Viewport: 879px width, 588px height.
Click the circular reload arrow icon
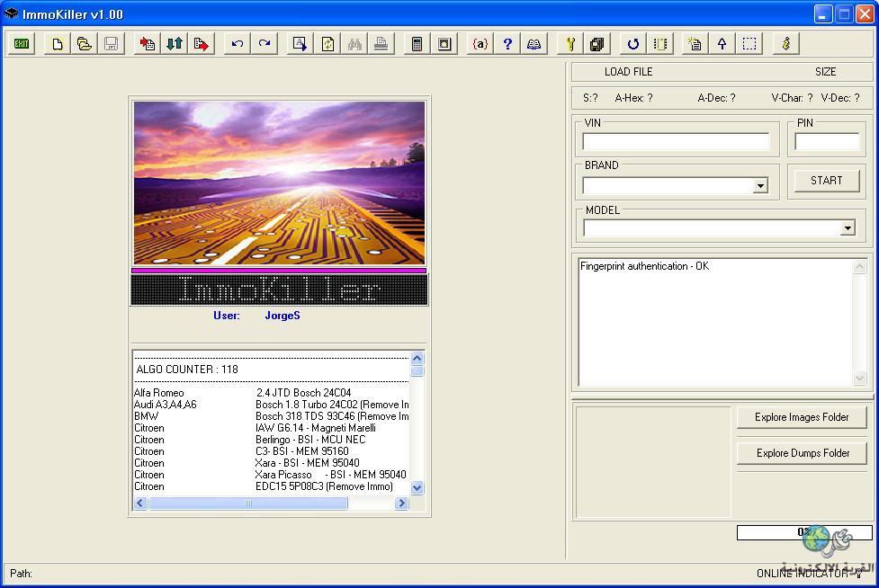(633, 44)
